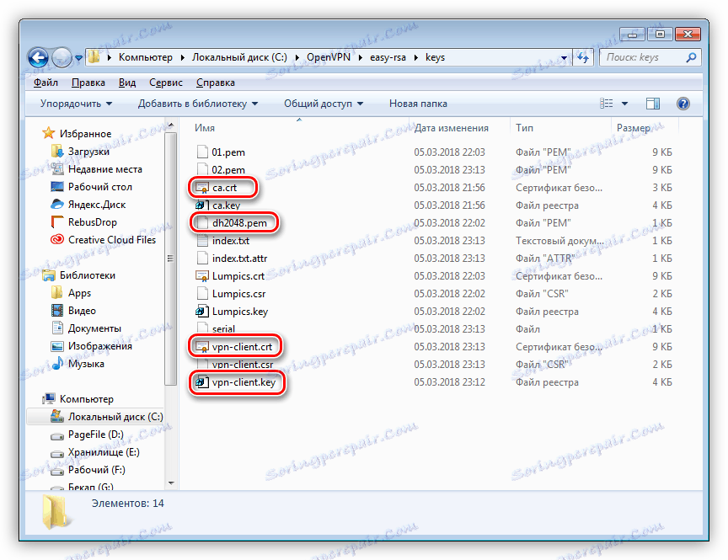Select the vpn-client.key file icon

click(202, 382)
